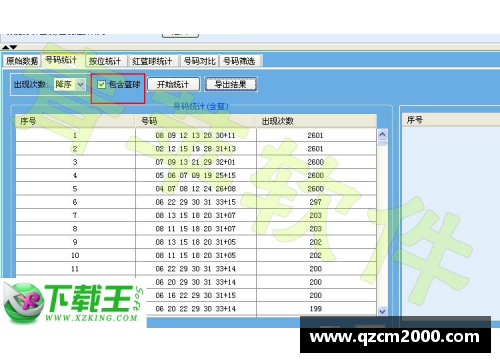This screenshot has height=362, width=500.
Task: Select row 3 with numbers 07 09 13 21 29 32+01
Action: (x=196, y=162)
